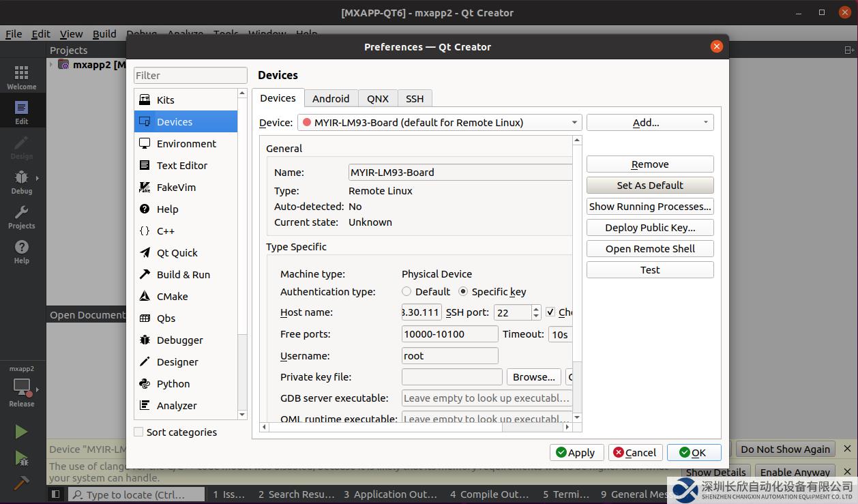Click the Private key file field
The height and width of the screenshot is (504, 858).
[x=452, y=377]
